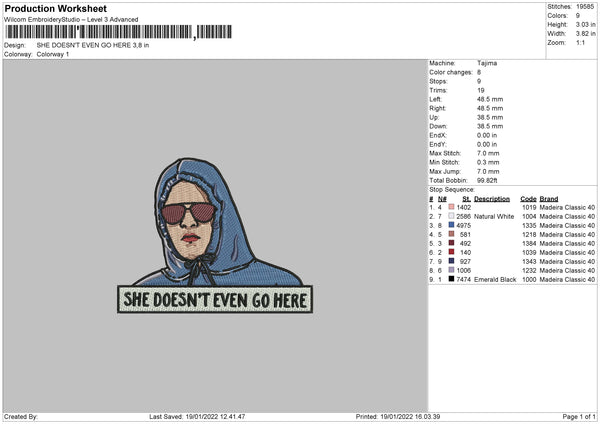Click the EndX value 0.00 in

[487, 135]
